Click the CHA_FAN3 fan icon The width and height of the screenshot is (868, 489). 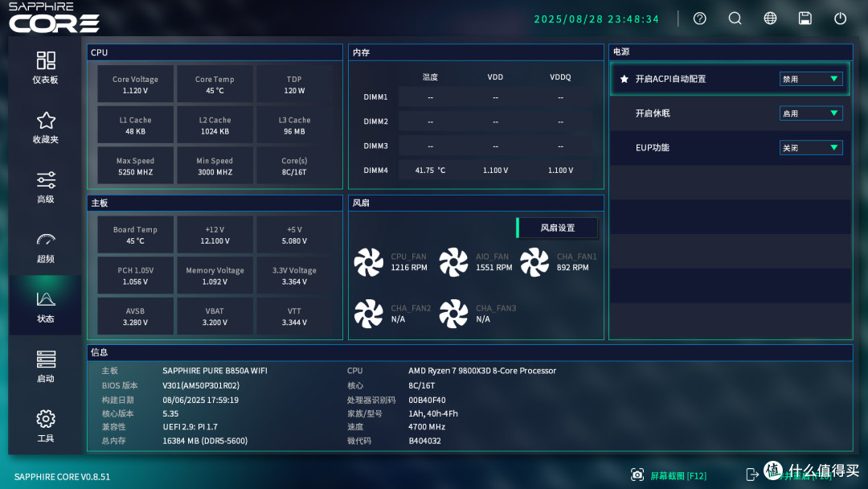(x=453, y=314)
